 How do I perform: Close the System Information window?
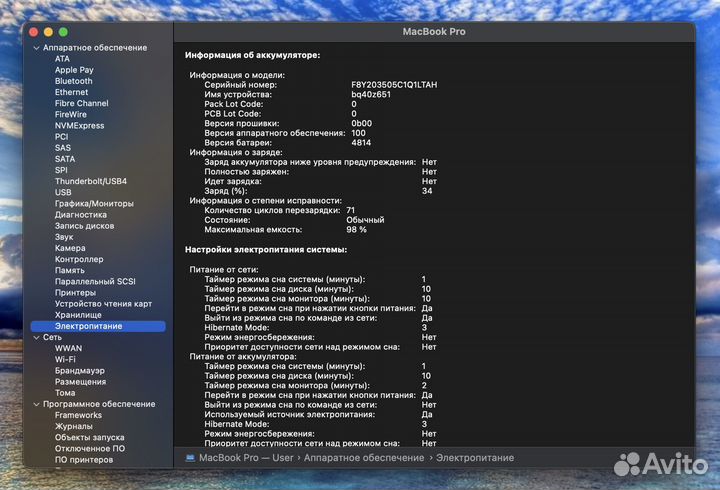pos(34,32)
